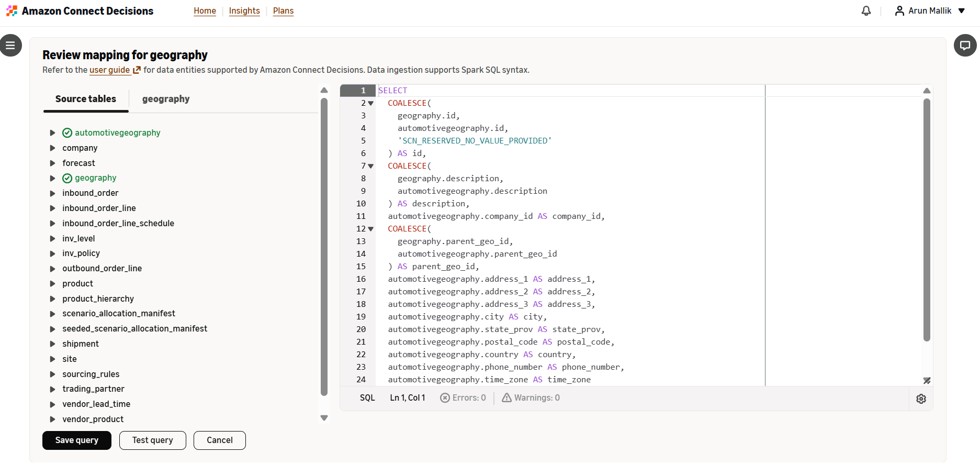
Task: Select the product table row
Action: [78, 284]
